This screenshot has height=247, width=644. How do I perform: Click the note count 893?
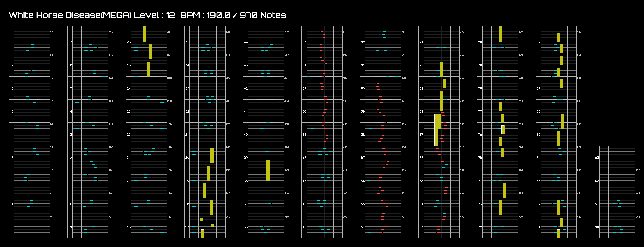pyautogui.click(x=579, y=124)
